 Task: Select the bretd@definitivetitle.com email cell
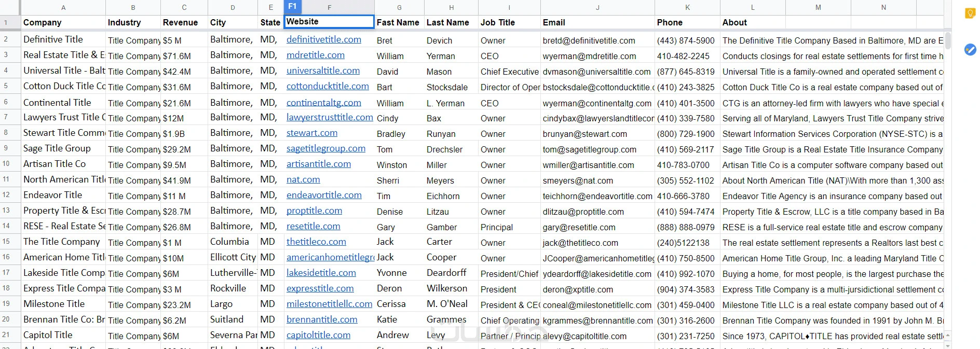(x=597, y=40)
